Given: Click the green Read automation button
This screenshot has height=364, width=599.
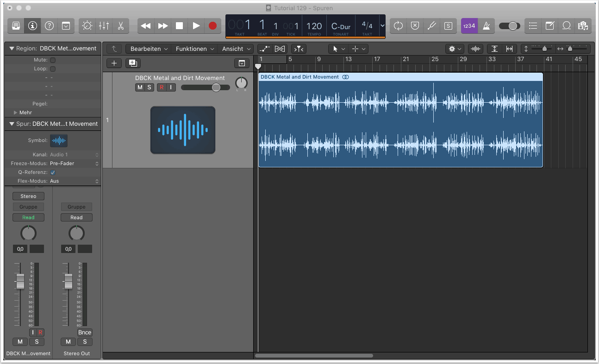Looking at the screenshot, I should pyautogui.click(x=28, y=217).
